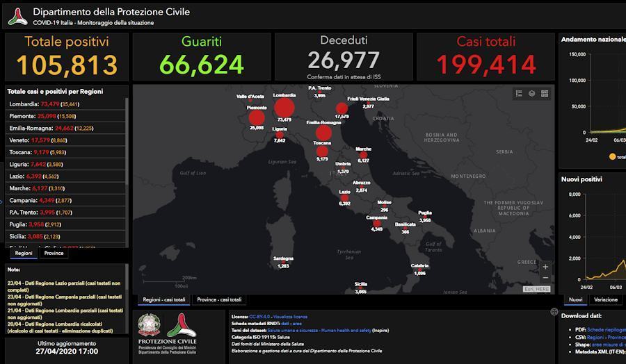Open the basemap gallery grid icon
Viewport: 626px width, 364px height.
545,94
